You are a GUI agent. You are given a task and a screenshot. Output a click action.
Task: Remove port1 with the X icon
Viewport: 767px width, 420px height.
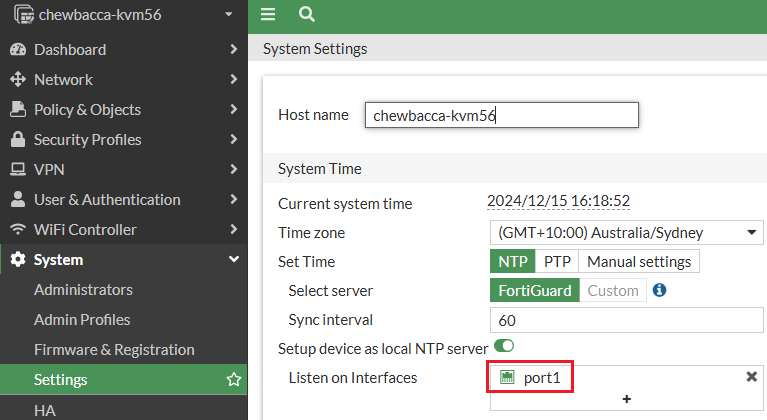(751, 377)
